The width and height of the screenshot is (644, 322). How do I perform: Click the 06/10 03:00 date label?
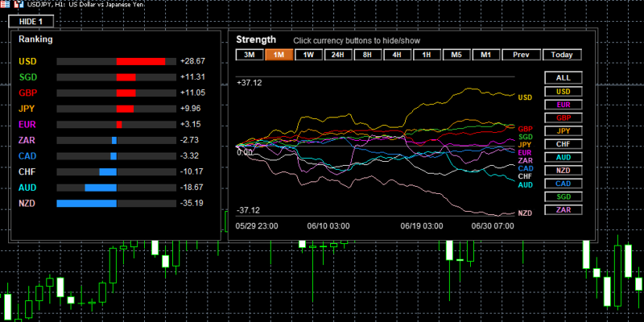click(328, 226)
